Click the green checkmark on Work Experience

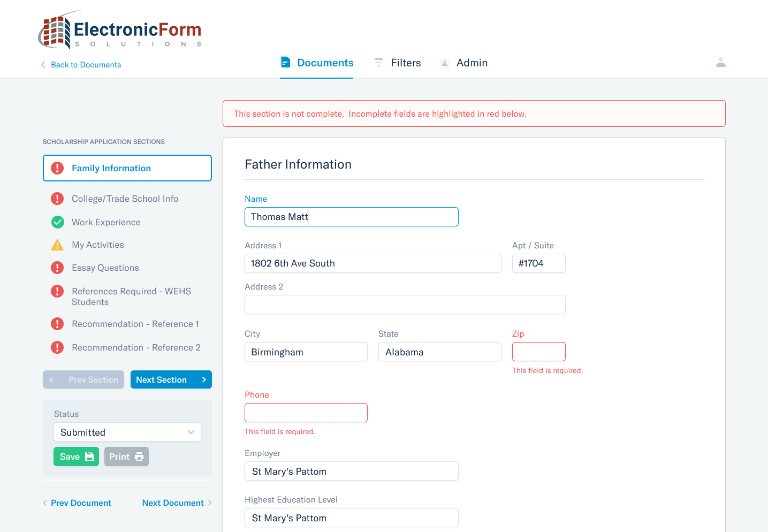(57, 222)
